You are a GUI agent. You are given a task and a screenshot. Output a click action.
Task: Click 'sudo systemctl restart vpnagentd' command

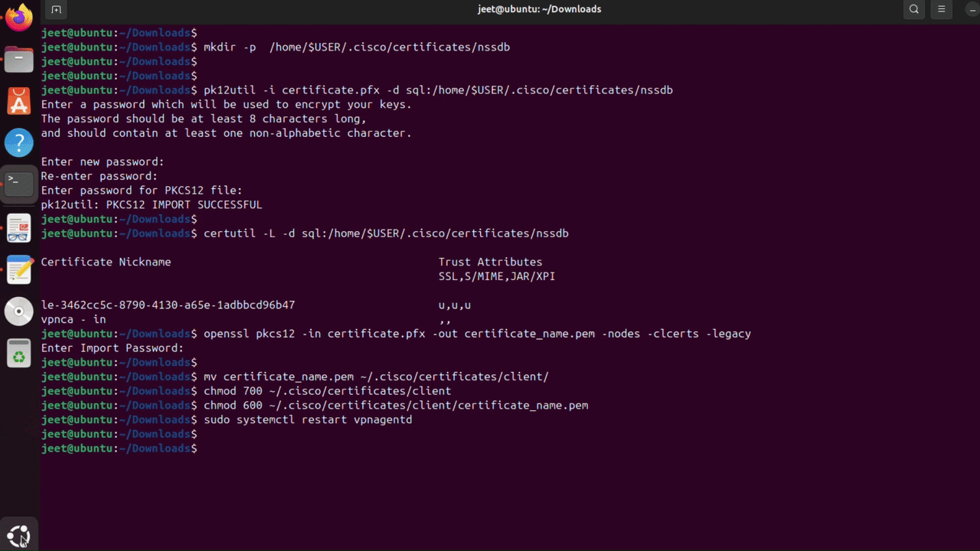pos(308,420)
